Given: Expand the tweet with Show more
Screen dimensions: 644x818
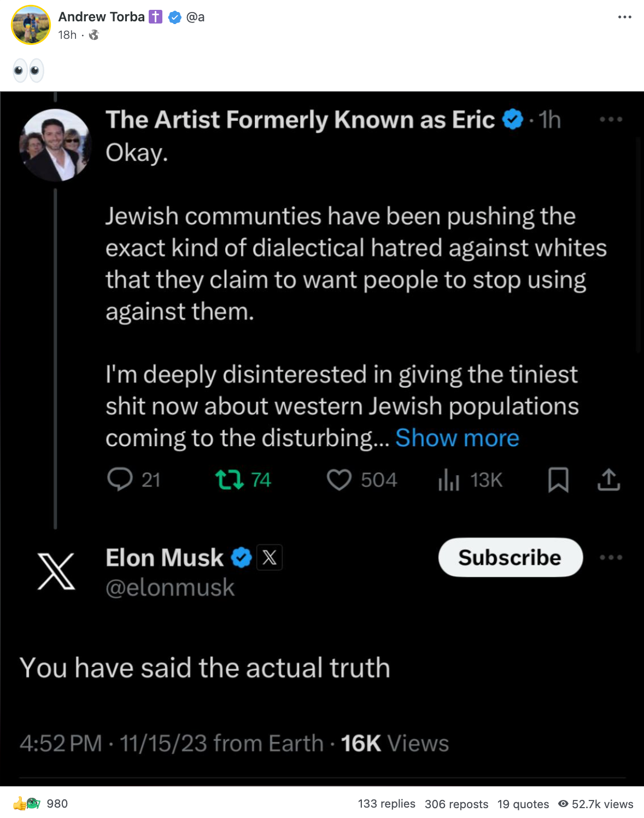Looking at the screenshot, I should coord(457,438).
